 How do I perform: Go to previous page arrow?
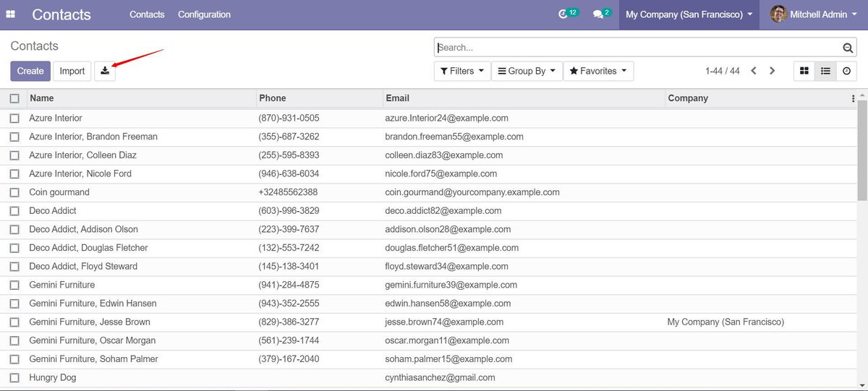(x=754, y=71)
